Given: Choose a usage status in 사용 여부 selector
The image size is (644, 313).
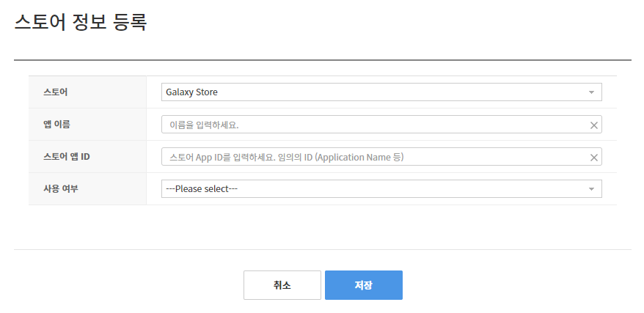Looking at the screenshot, I should (x=381, y=189).
